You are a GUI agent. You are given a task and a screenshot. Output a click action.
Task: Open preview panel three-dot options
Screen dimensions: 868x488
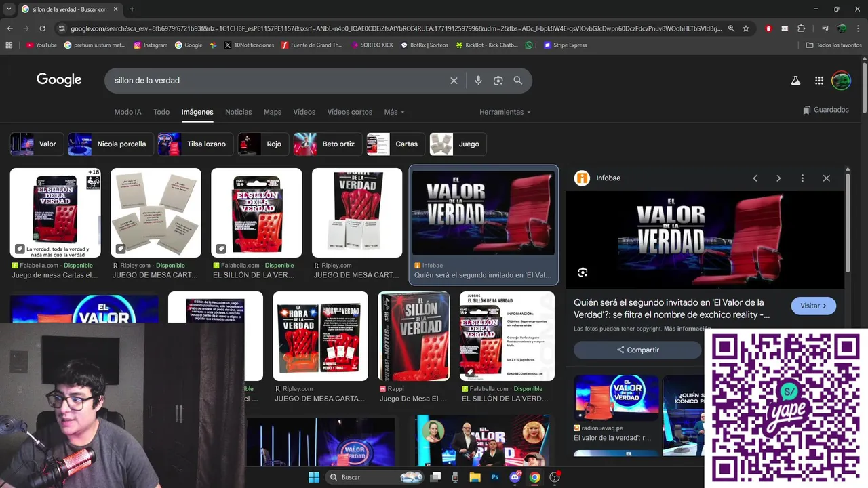pos(802,178)
